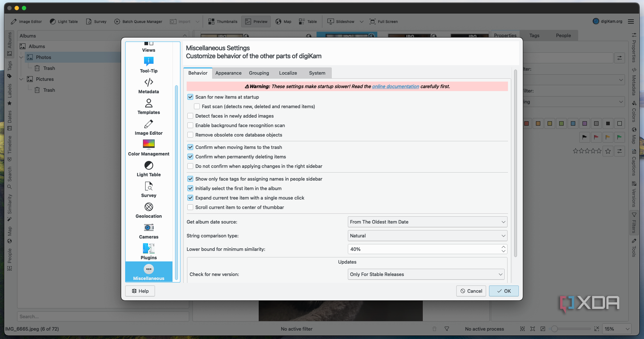644x339 pixels.
Task: Switch to Thumbnails view
Action: (223, 21)
